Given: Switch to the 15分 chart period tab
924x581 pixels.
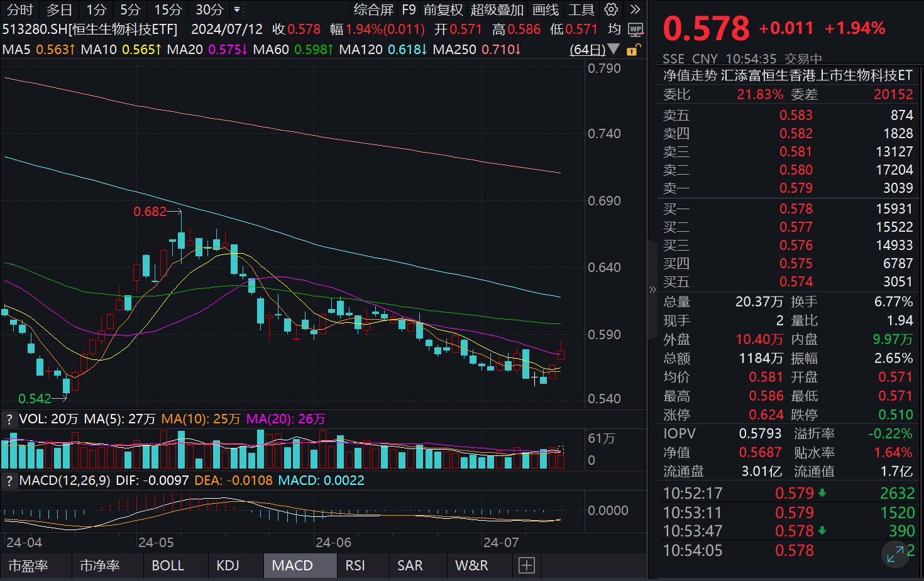Looking at the screenshot, I should [x=167, y=9].
